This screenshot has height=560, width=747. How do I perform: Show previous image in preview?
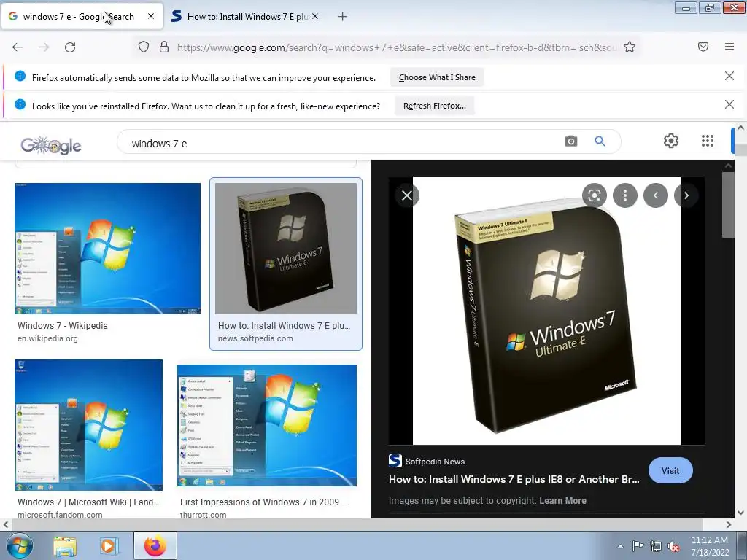coord(656,195)
